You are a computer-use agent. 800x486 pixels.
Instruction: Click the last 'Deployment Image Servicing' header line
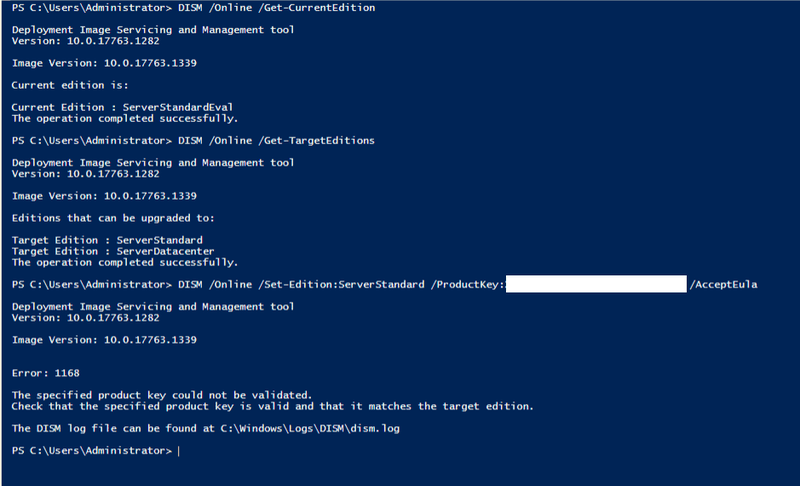[153, 306]
